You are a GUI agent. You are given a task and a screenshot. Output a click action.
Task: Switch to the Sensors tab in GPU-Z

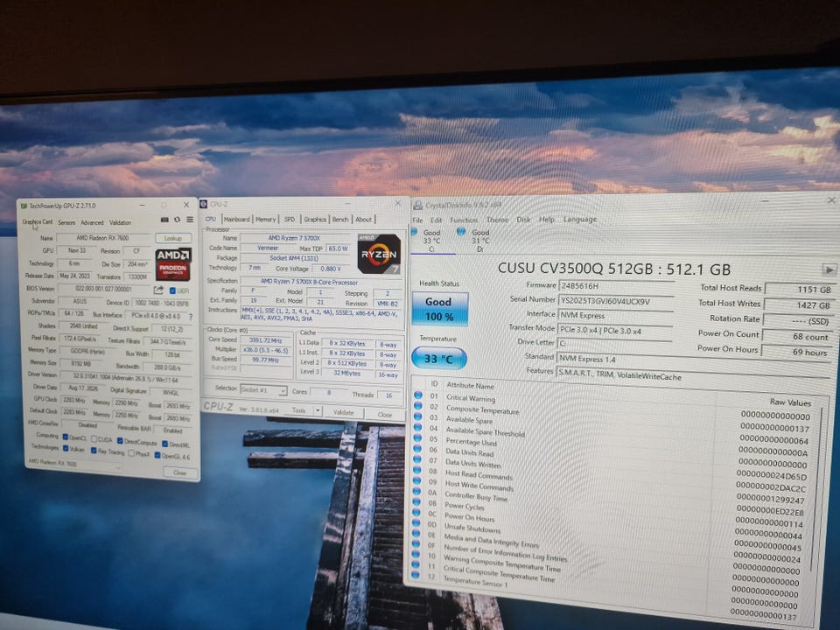pyautogui.click(x=66, y=222)
